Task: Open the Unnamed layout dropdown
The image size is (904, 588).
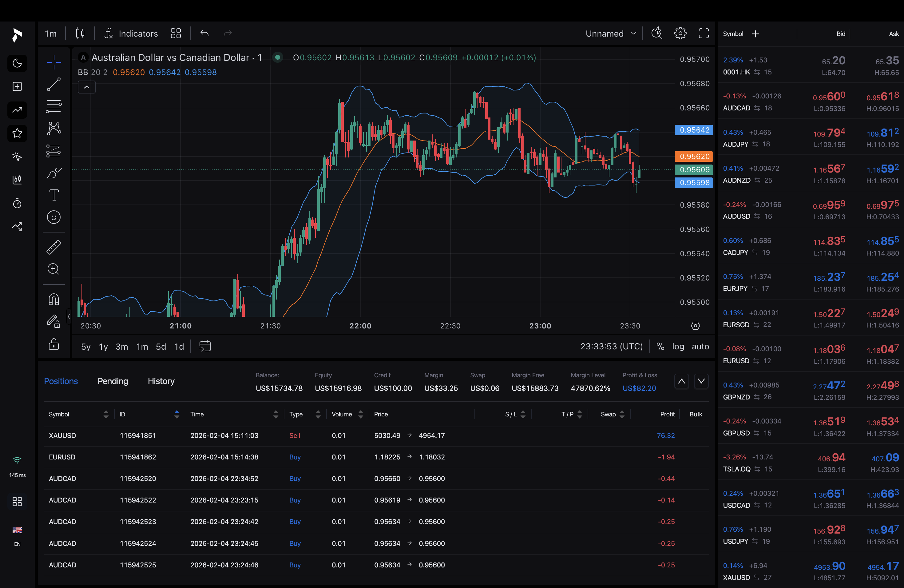Action: click(610, 34)
